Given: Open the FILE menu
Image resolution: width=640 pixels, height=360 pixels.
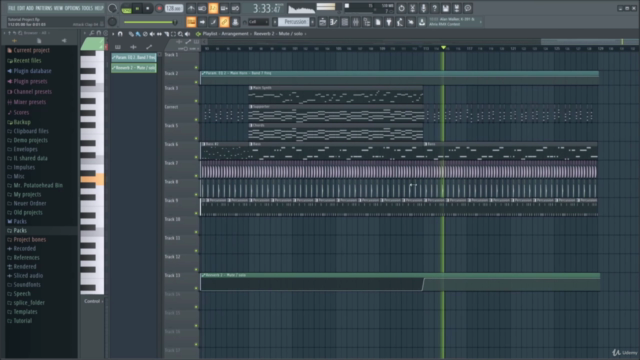Looking at the screenshot, I should 11,8.
